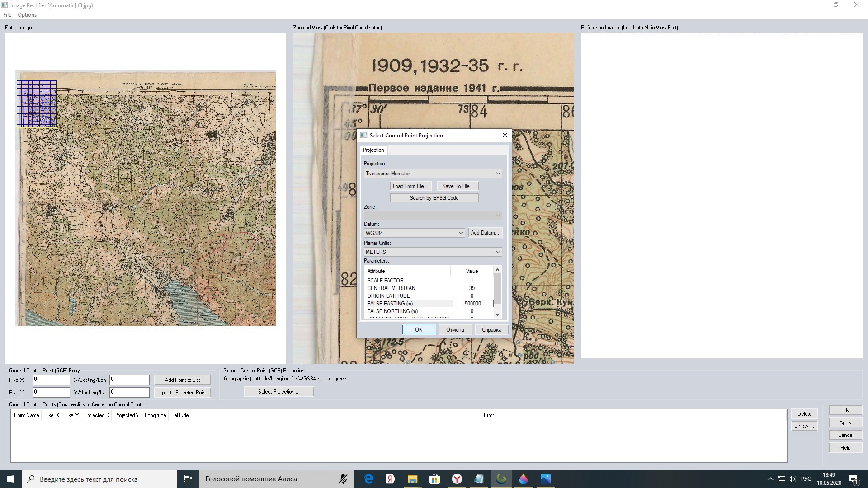Click the Image Rectifier Help button

845,448
